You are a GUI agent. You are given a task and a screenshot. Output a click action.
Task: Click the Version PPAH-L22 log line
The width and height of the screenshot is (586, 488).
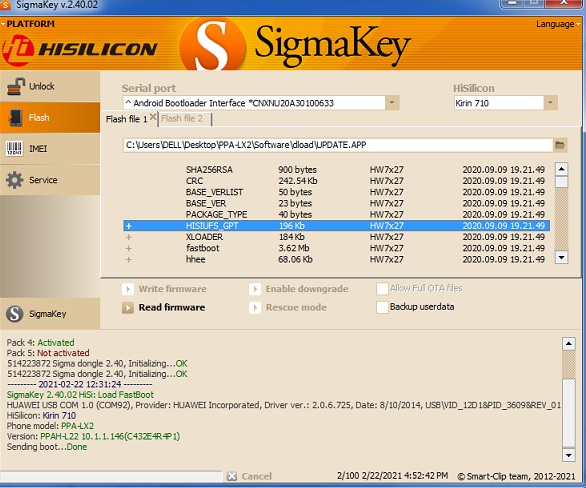click(x=93, y=436)
